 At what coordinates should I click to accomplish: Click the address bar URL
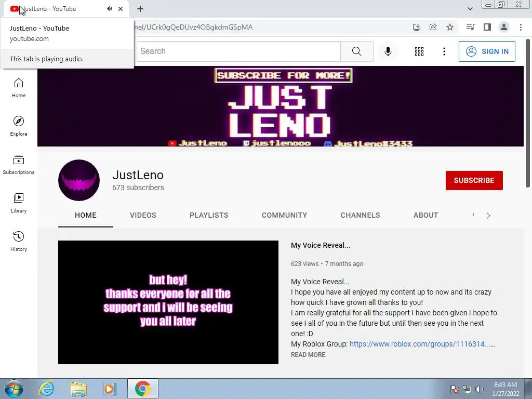(x=193, y=27)
